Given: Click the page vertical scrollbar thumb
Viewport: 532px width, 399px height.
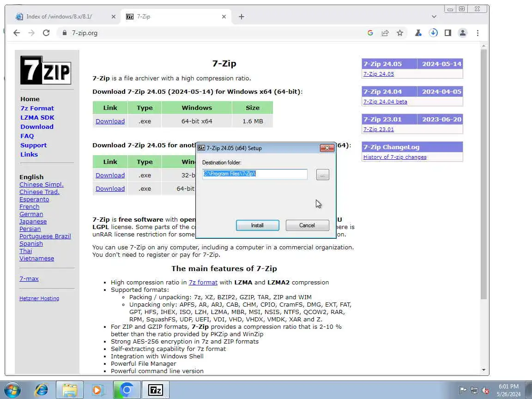Looking at the screenshot, I should click(484, 174).
